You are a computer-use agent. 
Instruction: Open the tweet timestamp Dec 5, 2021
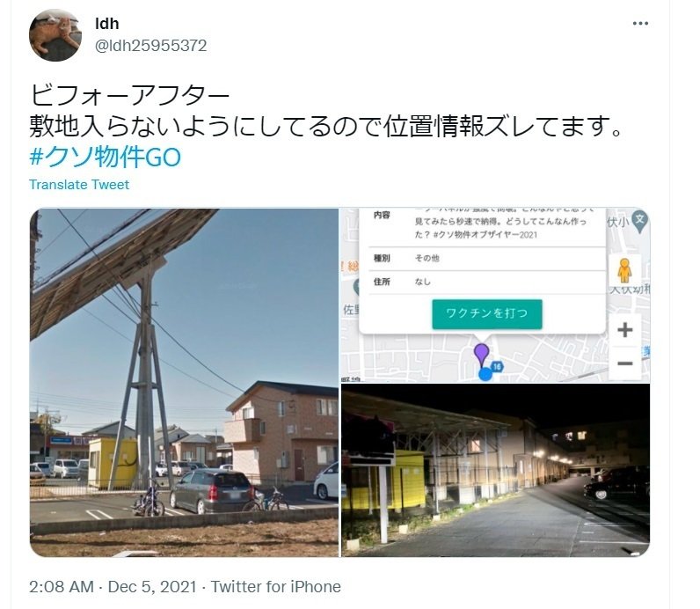[x=113, y=587]
